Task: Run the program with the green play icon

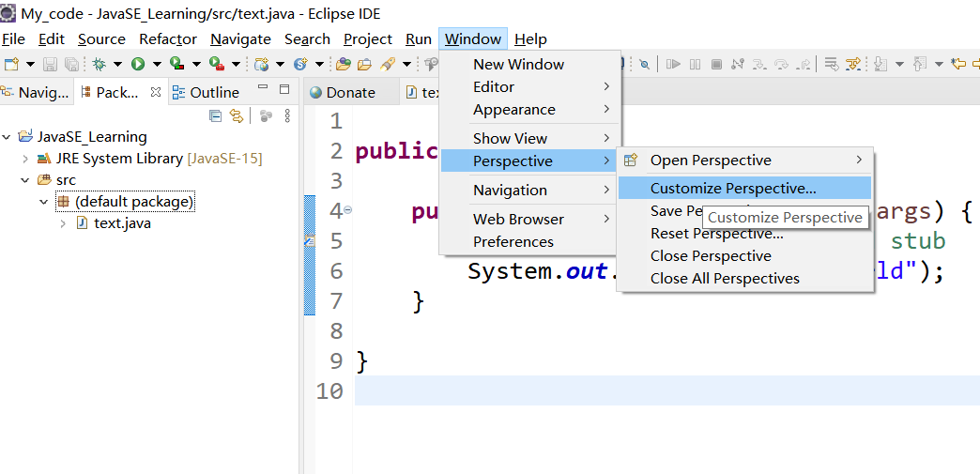Action: click(x=137, y=64)
